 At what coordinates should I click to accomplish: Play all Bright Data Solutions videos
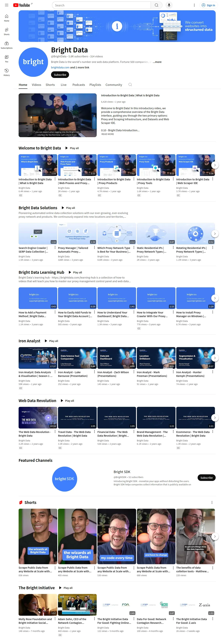pyautogui.click(x=68, y=208)
